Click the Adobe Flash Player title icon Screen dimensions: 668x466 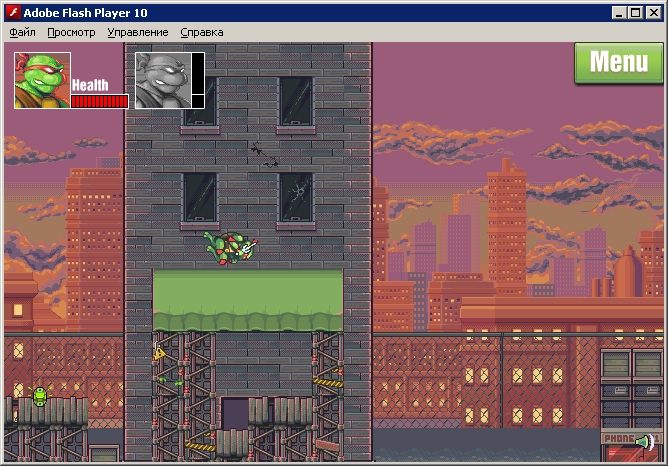14,13
